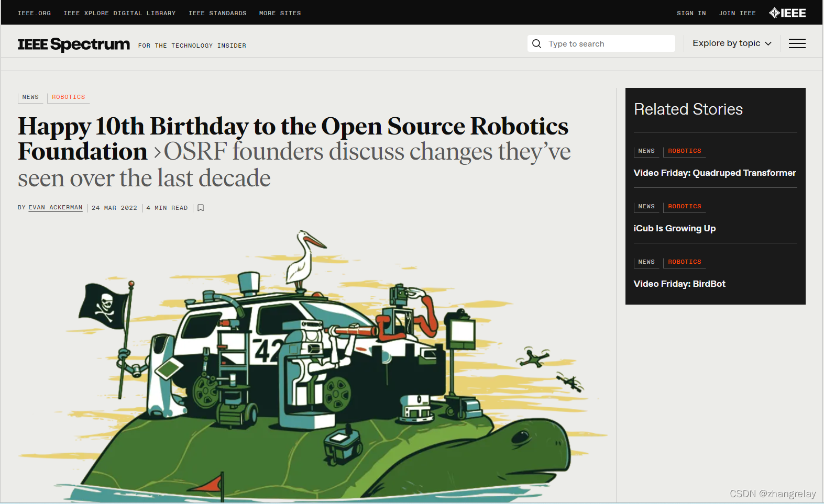Click the Related Stories heading
The image size is (824, 504).
(688, 109)
